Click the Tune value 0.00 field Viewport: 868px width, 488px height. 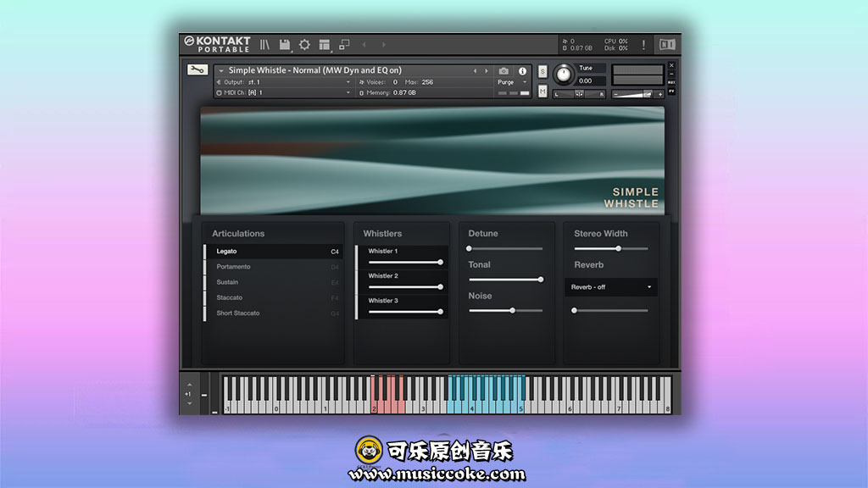[591, 80]
